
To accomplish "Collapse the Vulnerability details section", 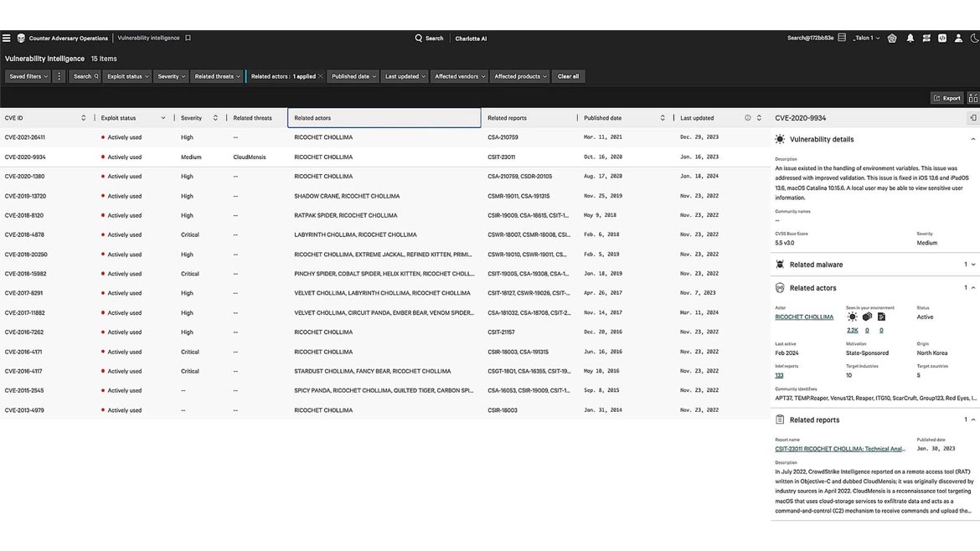I will pyautogui.click(x=972, y=140).
